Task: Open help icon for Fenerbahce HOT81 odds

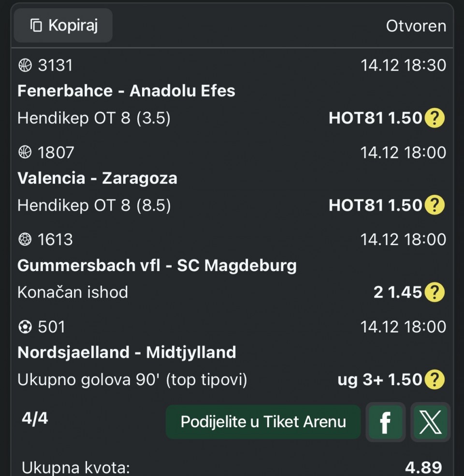Action: point(434,118)
